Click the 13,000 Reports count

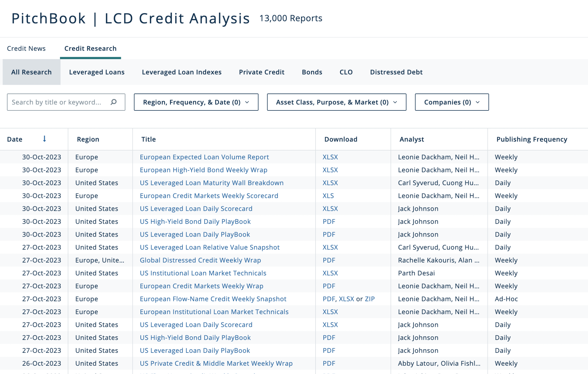(291, 18)
